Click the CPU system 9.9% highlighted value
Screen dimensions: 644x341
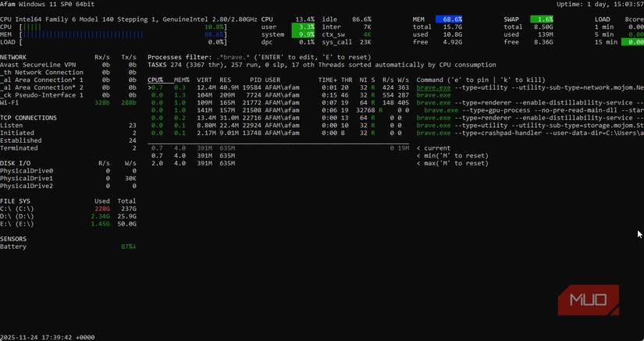coord(303,34)
